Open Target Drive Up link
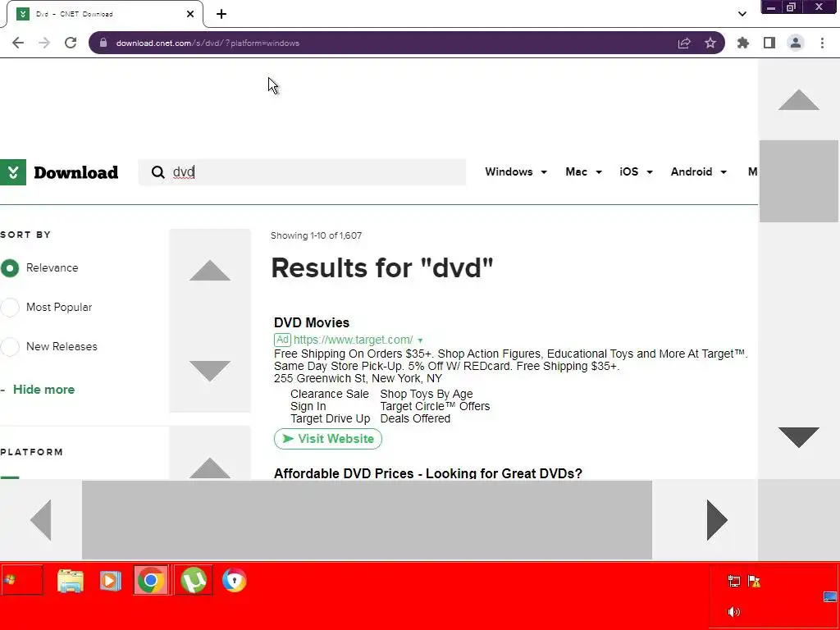Image resolution: width=840 pixels, height=630 pixels. click(x=330, y=418)
